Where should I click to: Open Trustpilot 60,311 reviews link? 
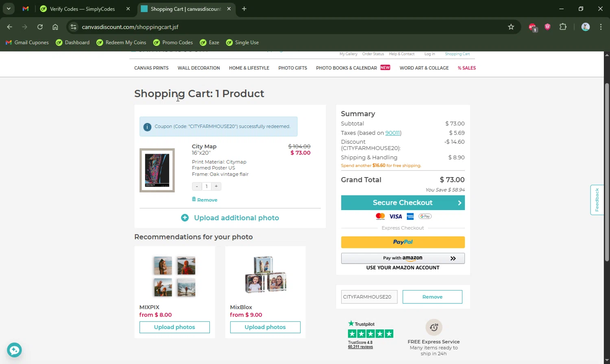tap(360, 347)
